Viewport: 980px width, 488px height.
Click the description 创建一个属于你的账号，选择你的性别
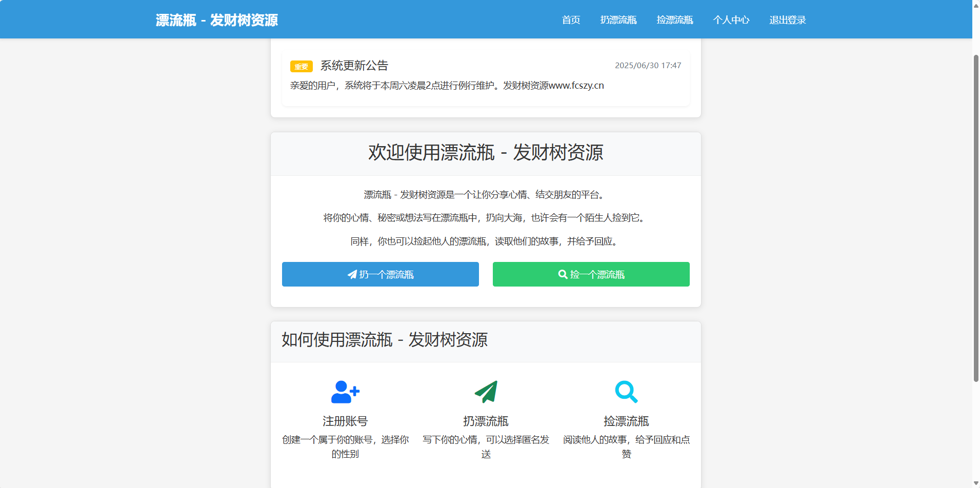coord(345,447)
